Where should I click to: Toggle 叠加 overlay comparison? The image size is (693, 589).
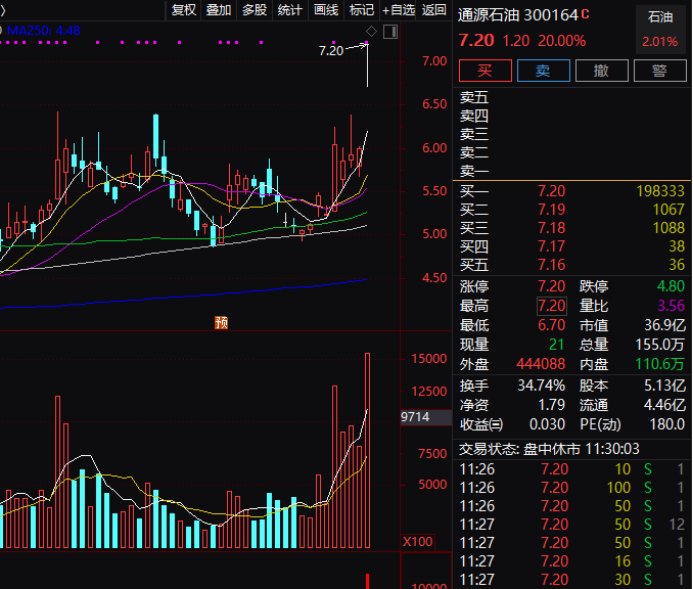[x=218, y=10]
